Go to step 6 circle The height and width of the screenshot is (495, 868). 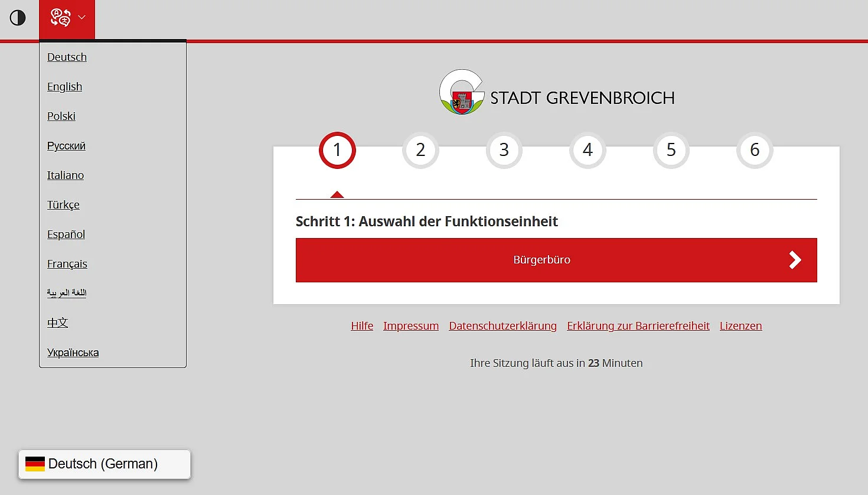click(x=755, y=150)
